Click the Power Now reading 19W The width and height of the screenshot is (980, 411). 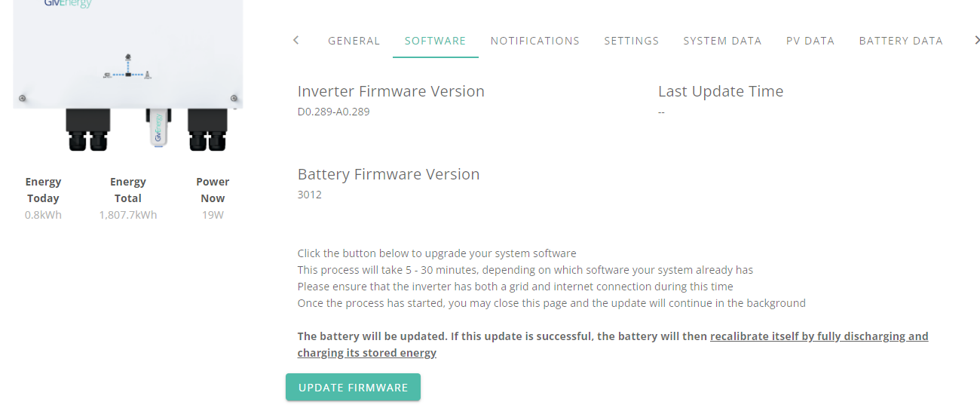[x=213, y=215]
